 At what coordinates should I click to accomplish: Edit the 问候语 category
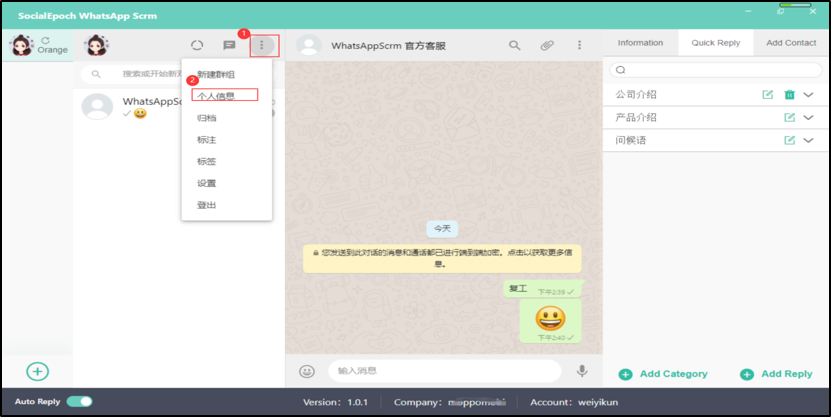(x=789, y=140)
